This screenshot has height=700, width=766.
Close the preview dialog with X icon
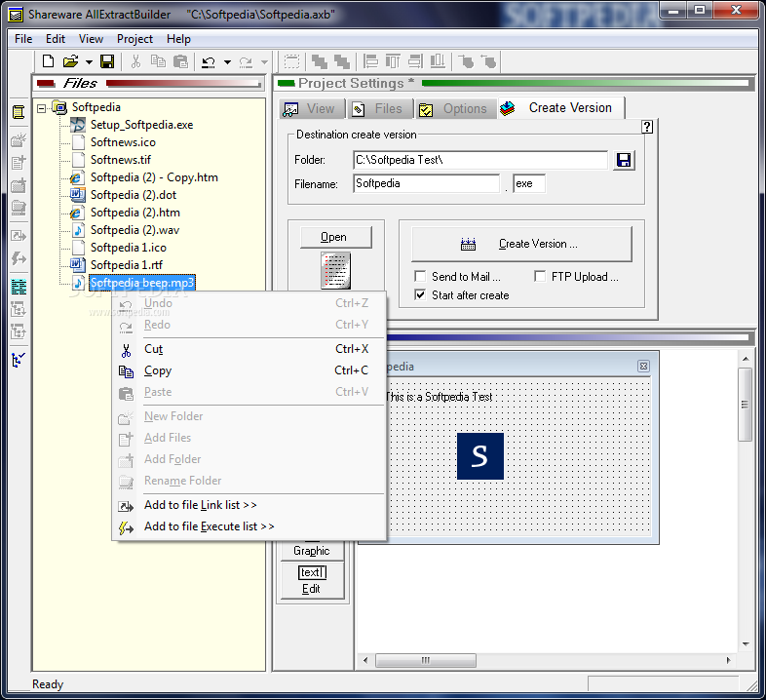(x=644, y=367)
